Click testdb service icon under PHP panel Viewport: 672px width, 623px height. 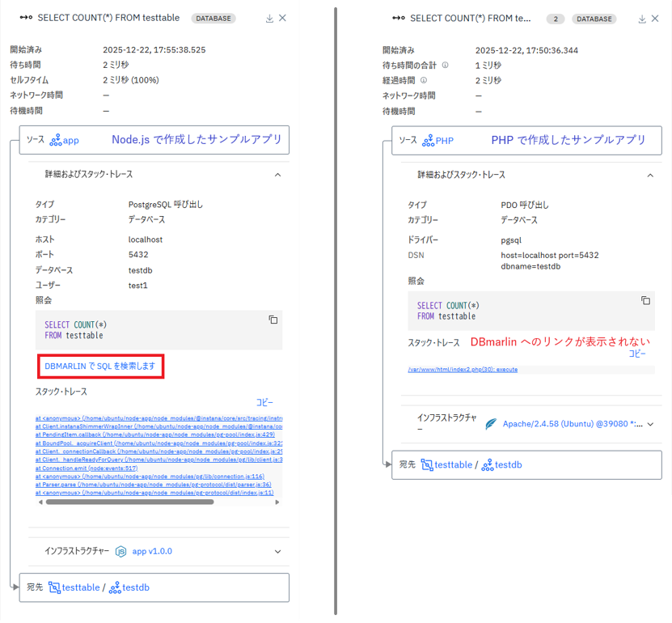pos(488,464)
